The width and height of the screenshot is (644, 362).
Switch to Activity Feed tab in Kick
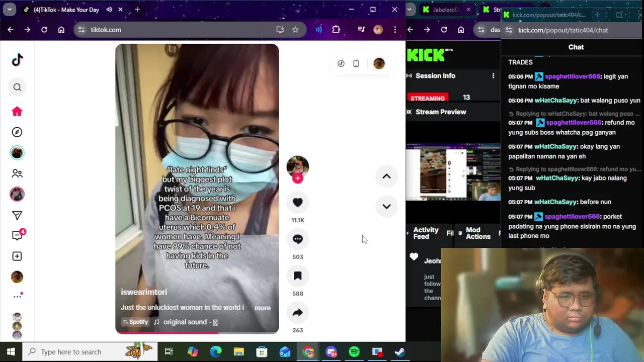click(426, 233)
